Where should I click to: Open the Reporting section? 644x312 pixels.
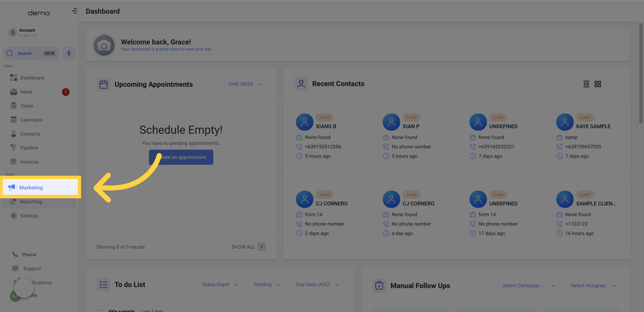tap(39, 202)
